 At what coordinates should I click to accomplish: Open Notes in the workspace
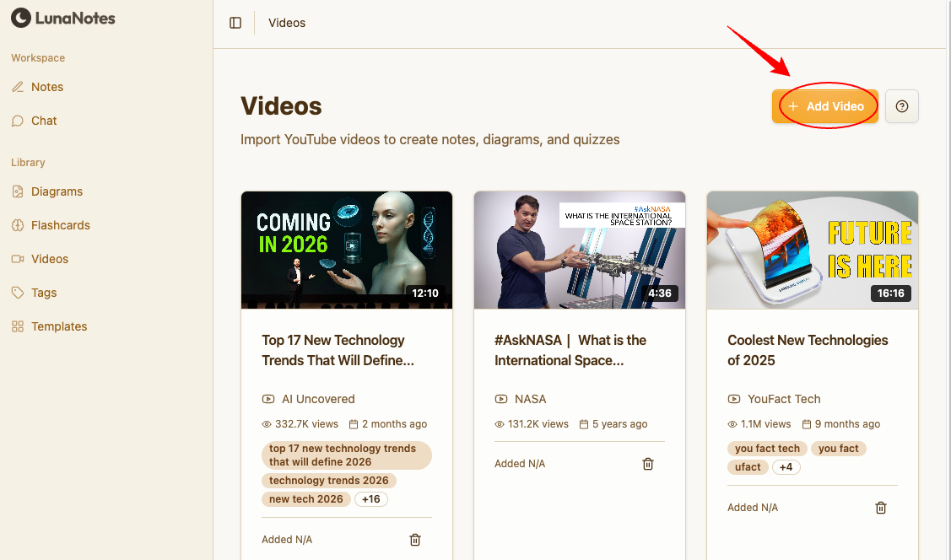click(x=47, y=87)
